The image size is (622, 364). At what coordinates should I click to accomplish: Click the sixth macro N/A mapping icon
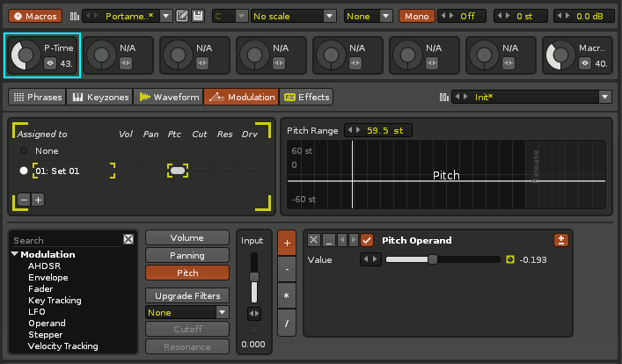pyautogui.click(x=432, y=63)
